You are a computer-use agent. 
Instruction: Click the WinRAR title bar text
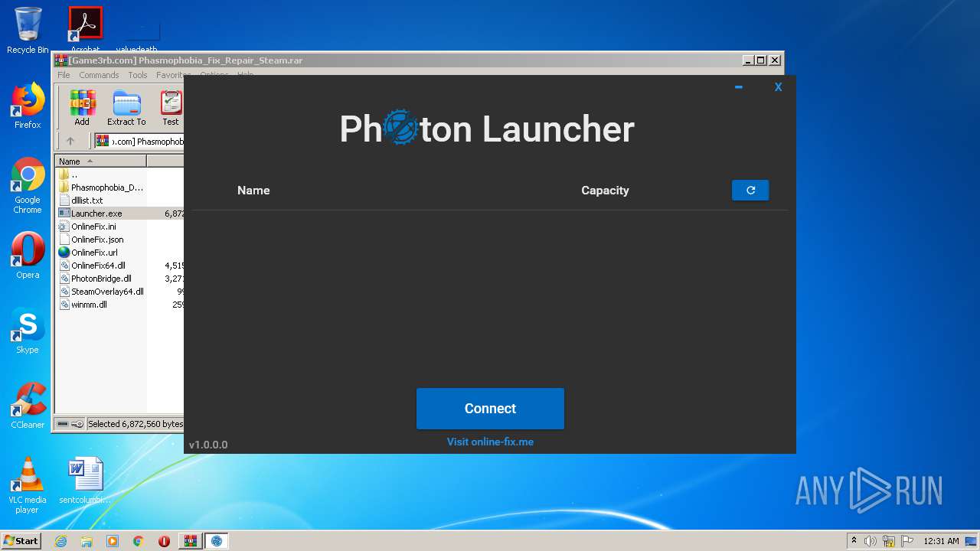pyautogui.click(x=185, y=60)
